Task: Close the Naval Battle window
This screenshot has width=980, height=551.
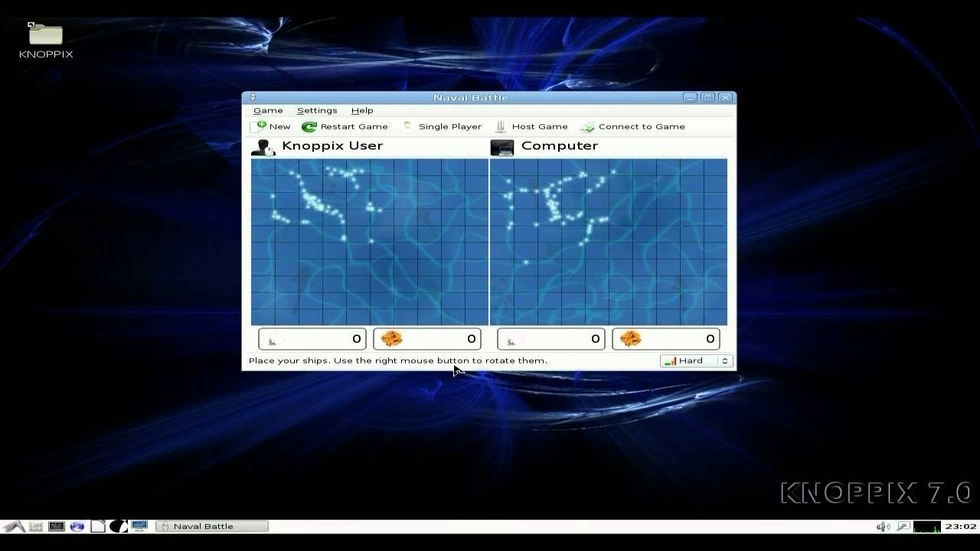Action: pos(726,97)
